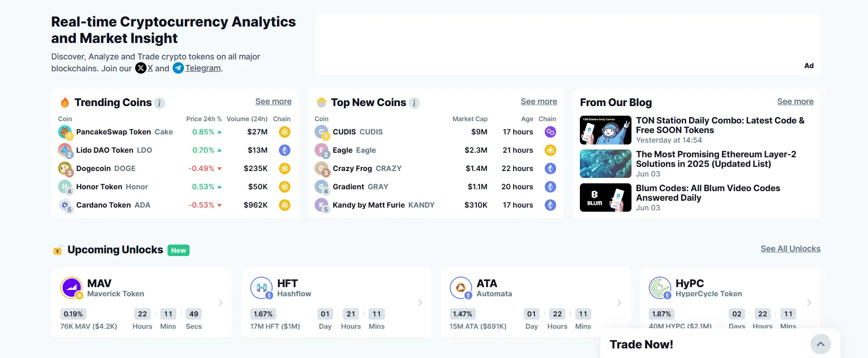Click the PancakeSwap Token coin icon

pos(65,132)
